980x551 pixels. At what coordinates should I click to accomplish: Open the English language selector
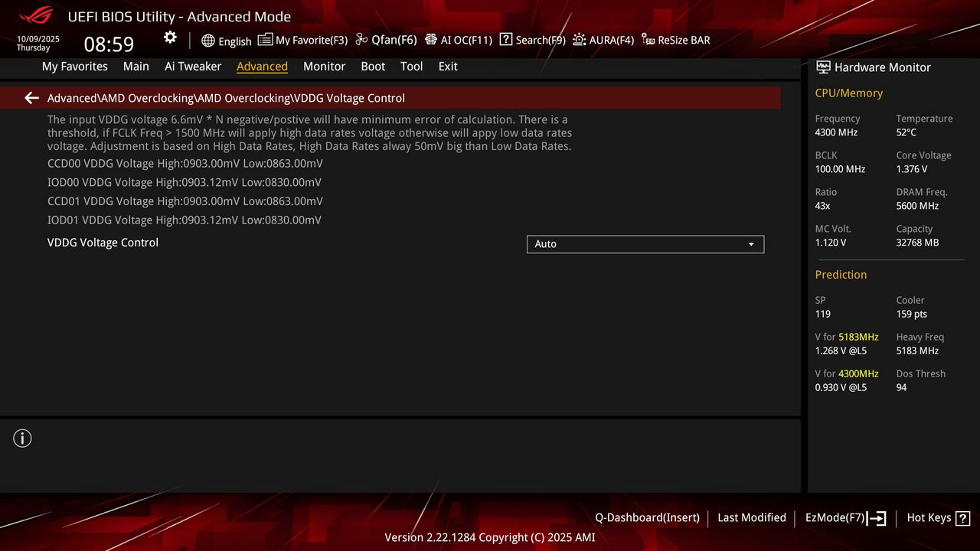pos(226,40)
